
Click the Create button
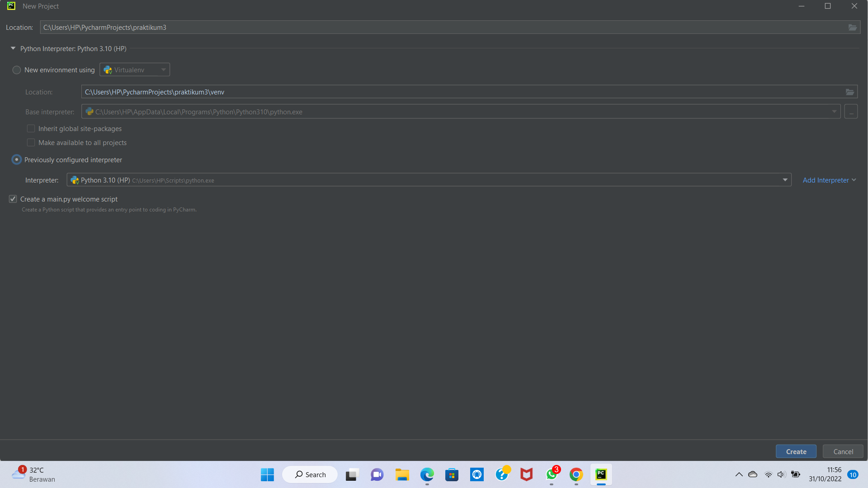pyautogui.click(x=796, y=451)
